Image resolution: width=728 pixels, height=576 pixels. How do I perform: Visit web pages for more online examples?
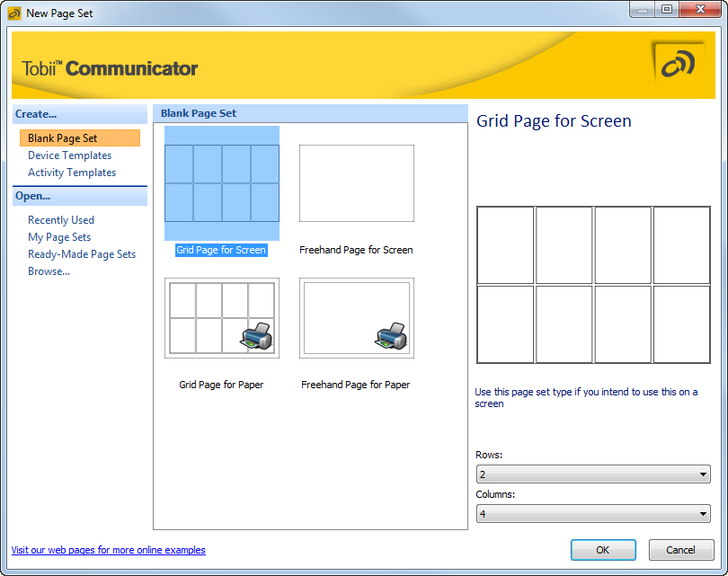[108, 550]
